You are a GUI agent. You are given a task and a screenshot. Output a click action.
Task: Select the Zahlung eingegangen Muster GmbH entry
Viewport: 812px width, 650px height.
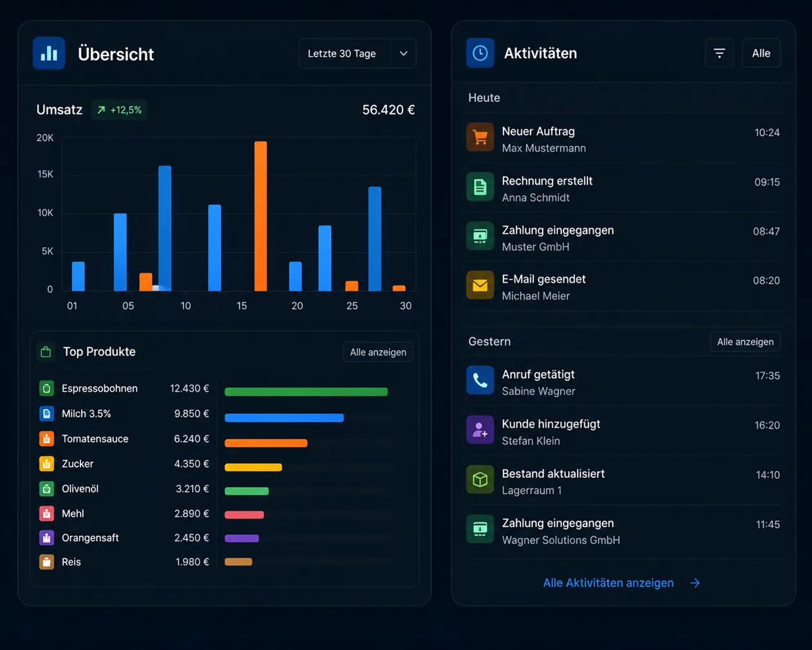623,238
